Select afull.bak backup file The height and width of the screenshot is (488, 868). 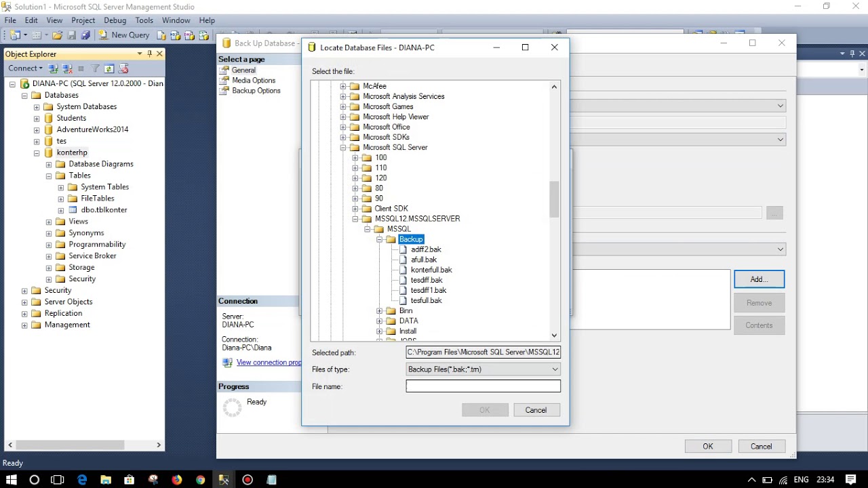[424, 260]
